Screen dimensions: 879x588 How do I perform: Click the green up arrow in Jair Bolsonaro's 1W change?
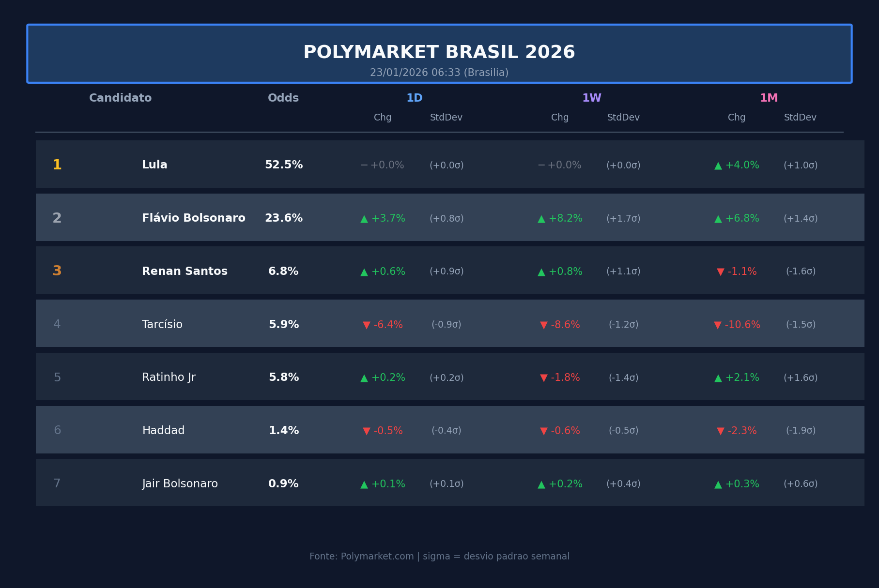coord(541,484)
